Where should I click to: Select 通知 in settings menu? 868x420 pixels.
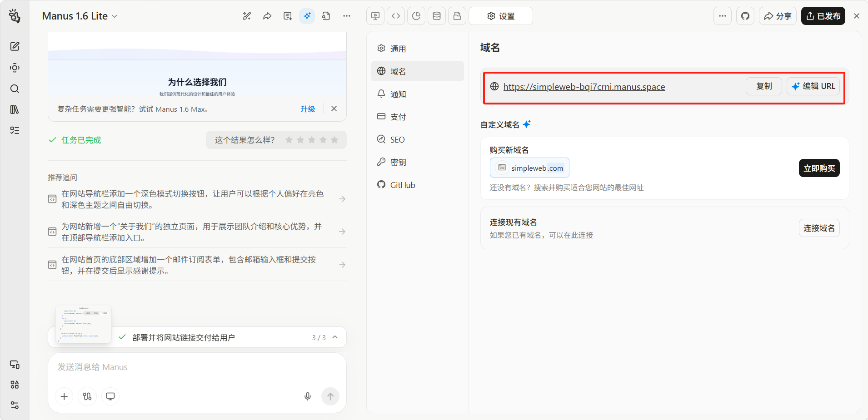[x=418, y=94]
